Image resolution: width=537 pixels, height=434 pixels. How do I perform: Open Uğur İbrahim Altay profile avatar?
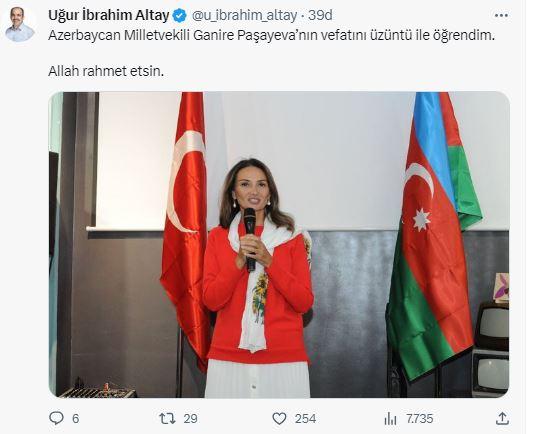click(20, 25)
